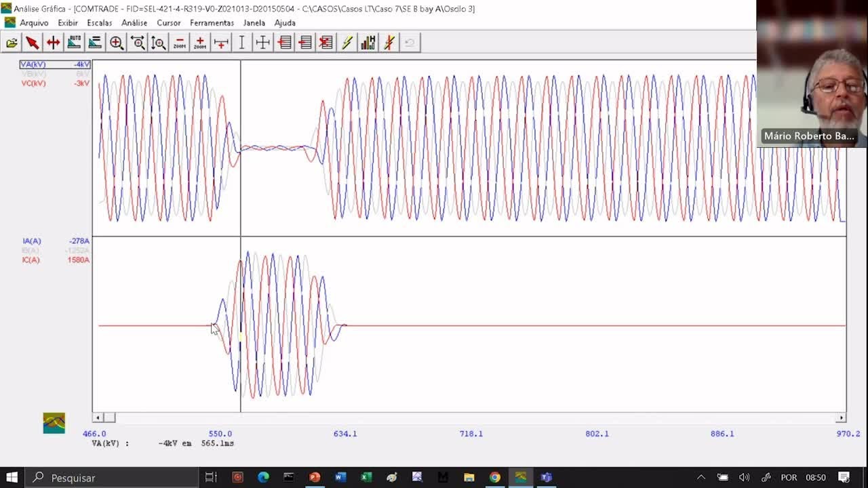Click the 550.0 time axis label

[220, 434]
